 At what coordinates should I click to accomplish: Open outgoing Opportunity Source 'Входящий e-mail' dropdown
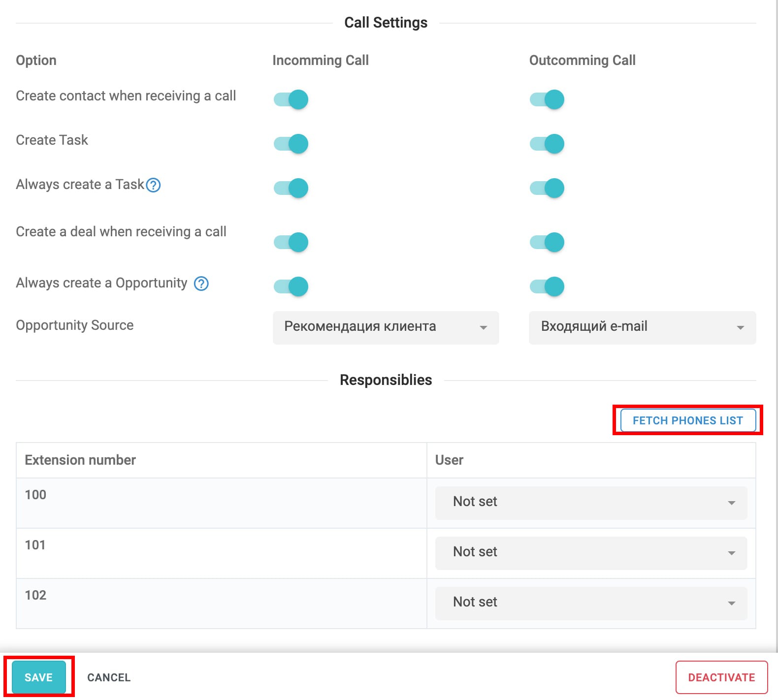point(642,327)
